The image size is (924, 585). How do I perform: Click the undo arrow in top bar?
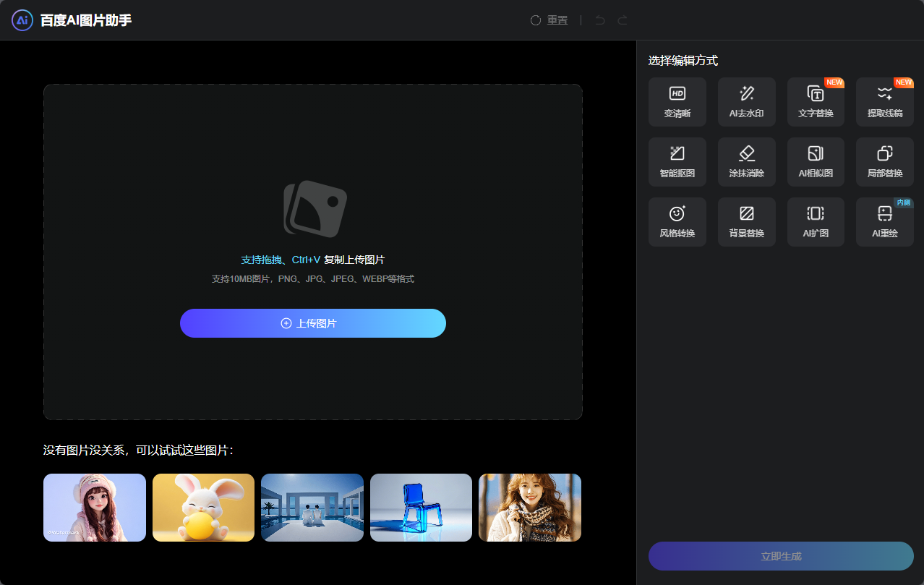pyautogui.click(x=599, y=20)
